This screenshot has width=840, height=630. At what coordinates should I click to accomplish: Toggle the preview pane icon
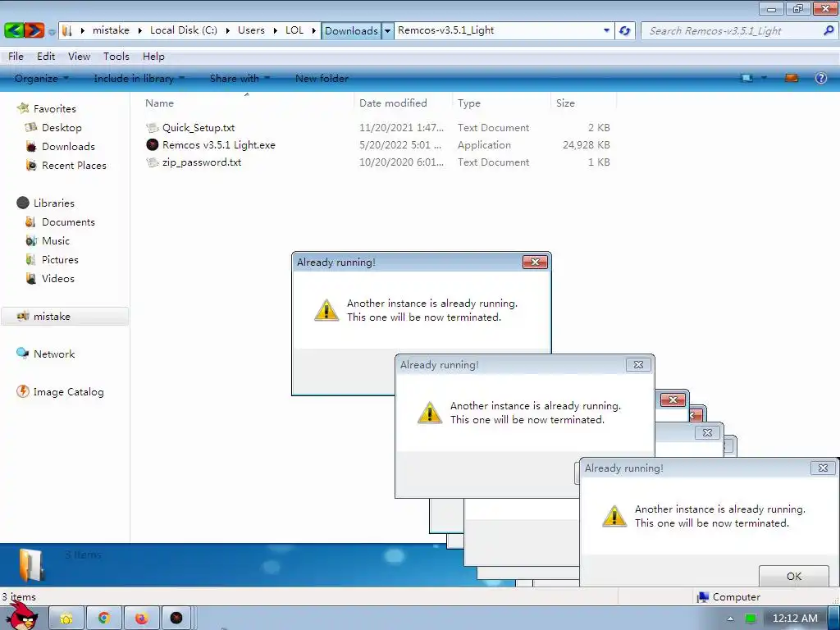(792, 78)
